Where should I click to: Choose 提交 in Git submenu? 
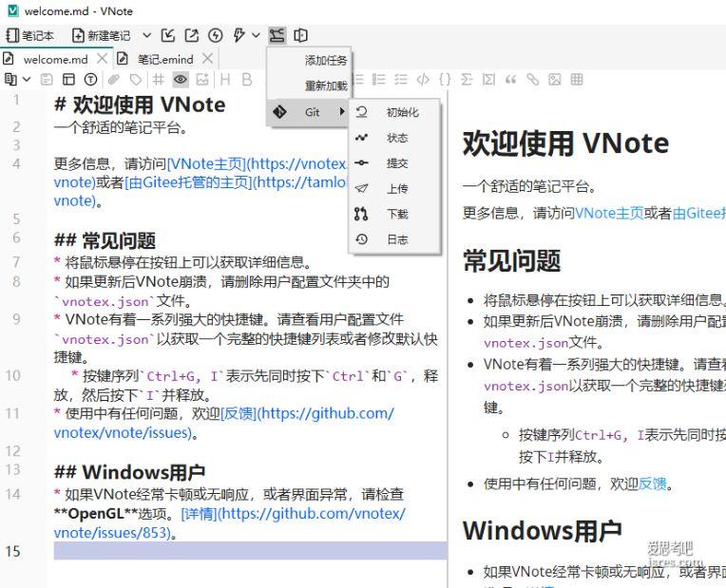[394, 163]
